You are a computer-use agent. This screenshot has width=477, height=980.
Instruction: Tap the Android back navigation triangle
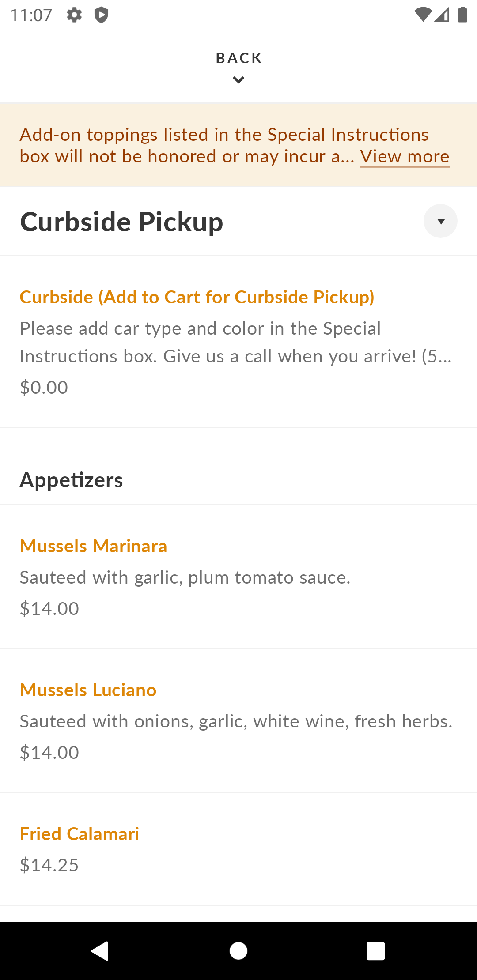(x=100, y=951)
